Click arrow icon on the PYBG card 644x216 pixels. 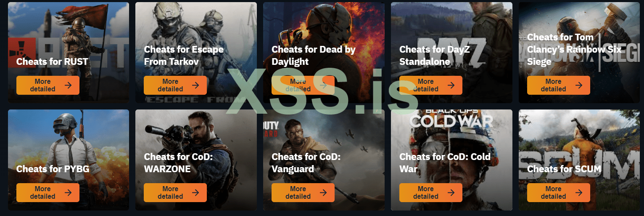68,192
